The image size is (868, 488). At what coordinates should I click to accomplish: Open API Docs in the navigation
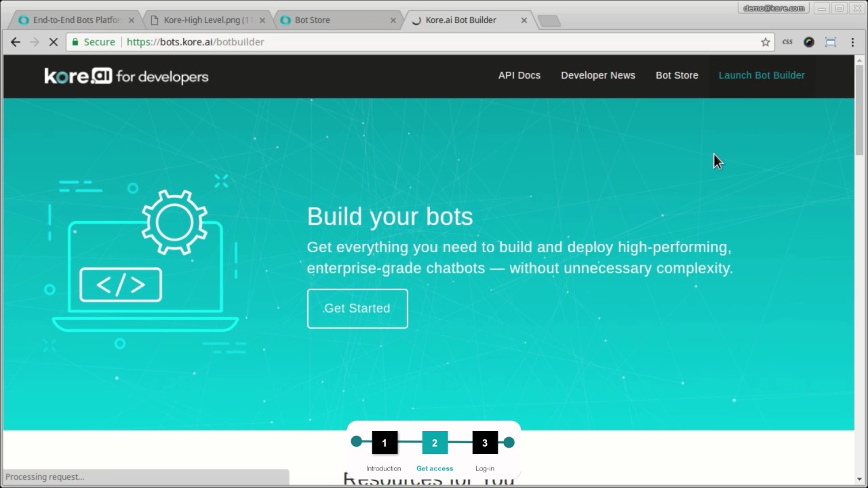point(519,75)
